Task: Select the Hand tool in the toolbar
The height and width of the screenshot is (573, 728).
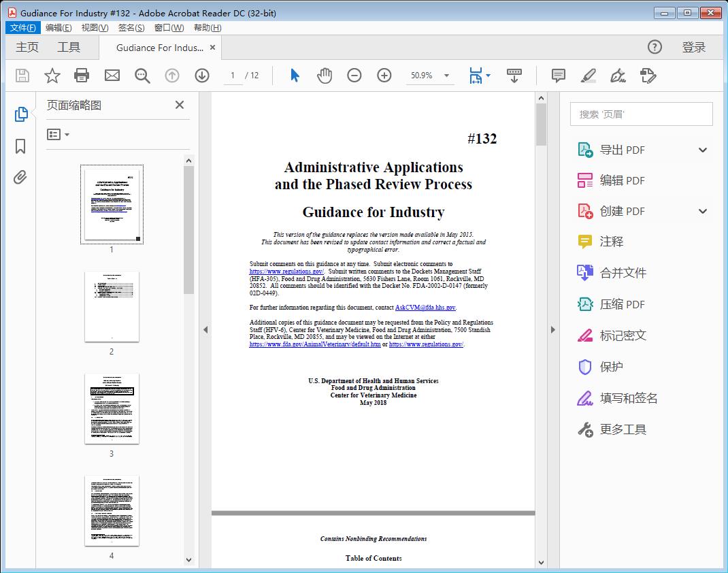Action: (x=325, y=76)
